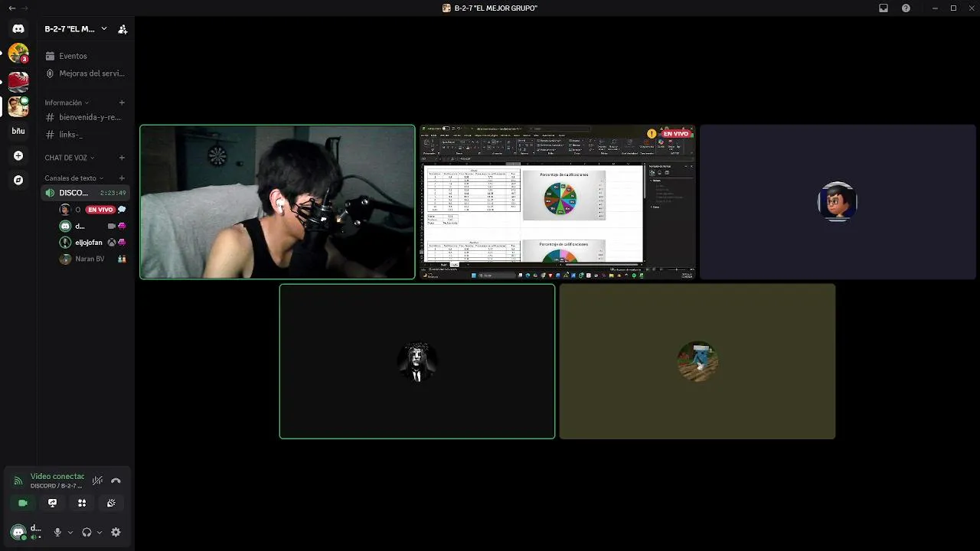Go forward with the right navigation arrow
Screen dimensions: 980x551
pos(24,8)
